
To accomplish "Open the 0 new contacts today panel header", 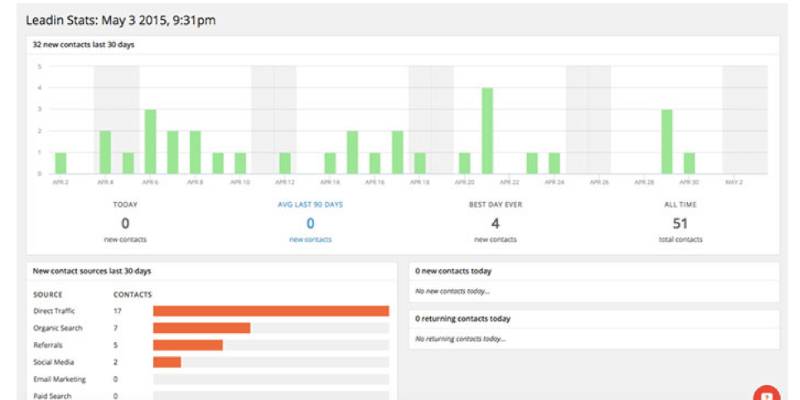I will pos(594,271).
